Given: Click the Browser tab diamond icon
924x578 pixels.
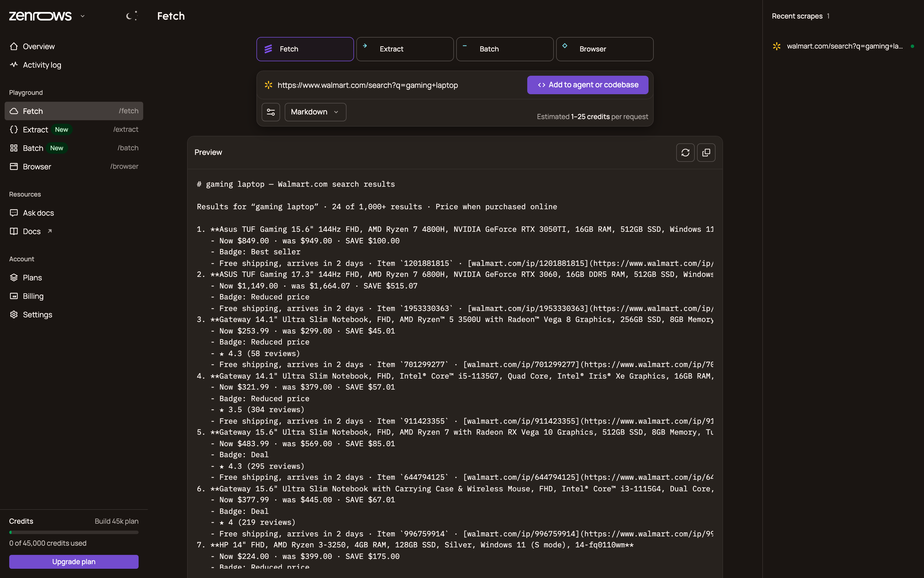Looking at the screenshot, I should (565, 45).
